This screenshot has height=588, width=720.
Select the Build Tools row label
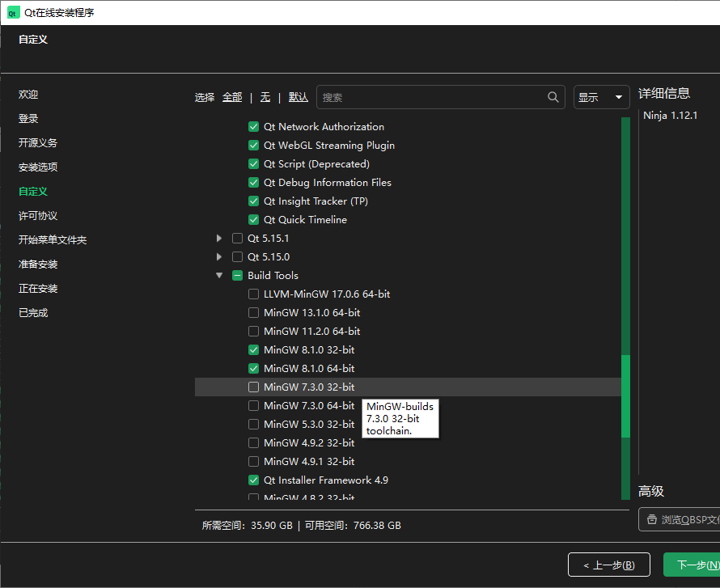point(273,276)
